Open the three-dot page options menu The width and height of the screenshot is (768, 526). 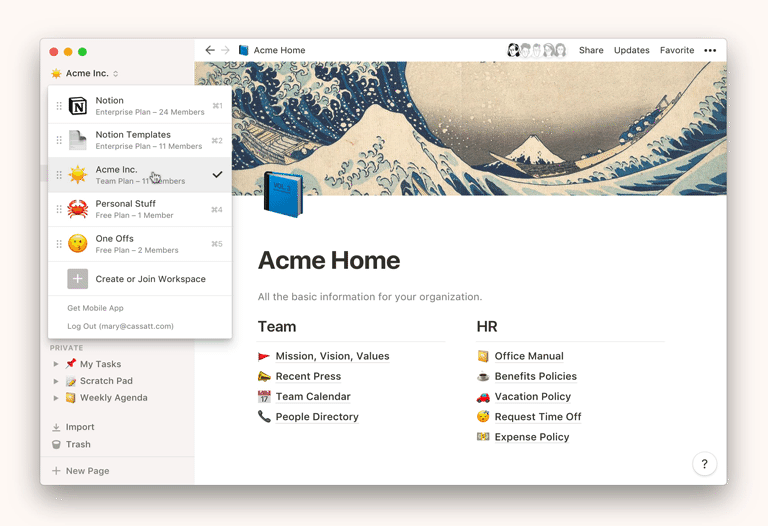click(x=710, y=50)
